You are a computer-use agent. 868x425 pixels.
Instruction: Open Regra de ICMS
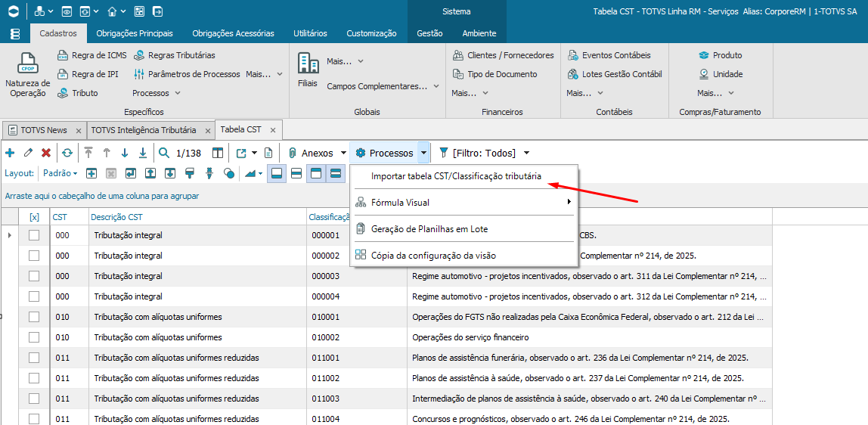click(92, 55)
